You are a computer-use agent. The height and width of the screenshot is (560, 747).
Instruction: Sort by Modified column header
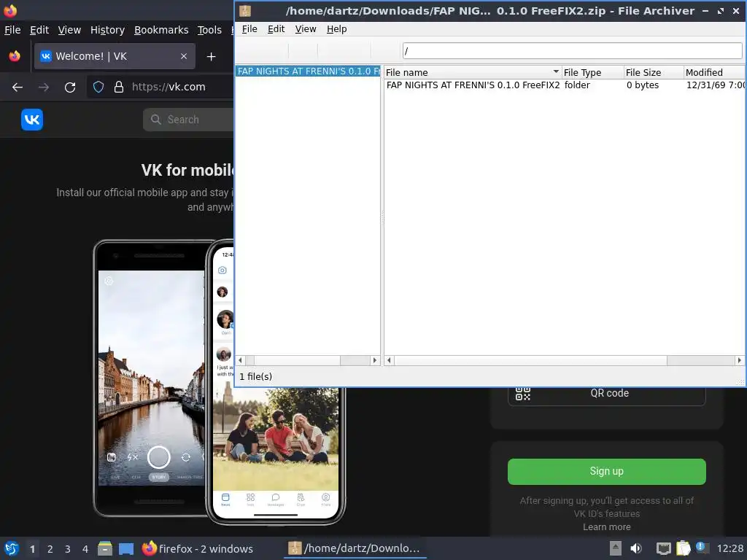pos(714,72)
